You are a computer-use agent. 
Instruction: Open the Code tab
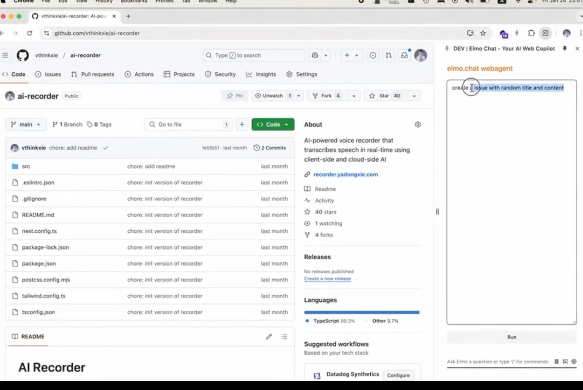(x=14, y=74)
